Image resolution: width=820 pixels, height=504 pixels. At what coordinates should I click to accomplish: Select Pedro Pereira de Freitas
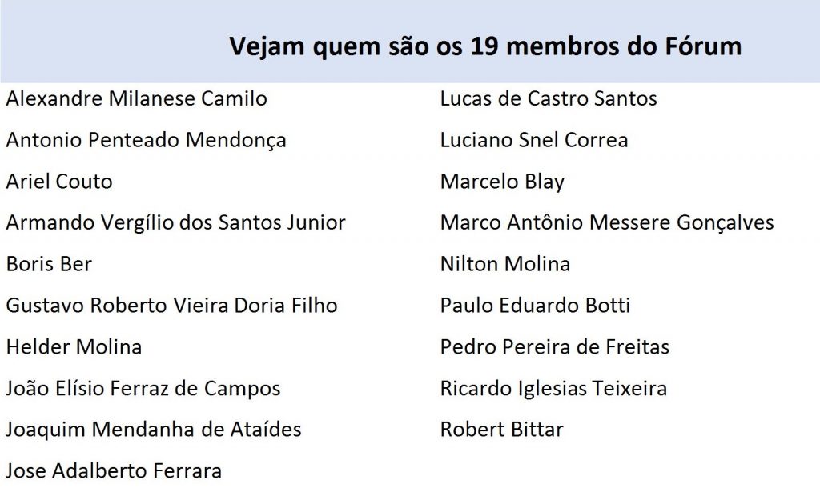(x=555, y=346)
